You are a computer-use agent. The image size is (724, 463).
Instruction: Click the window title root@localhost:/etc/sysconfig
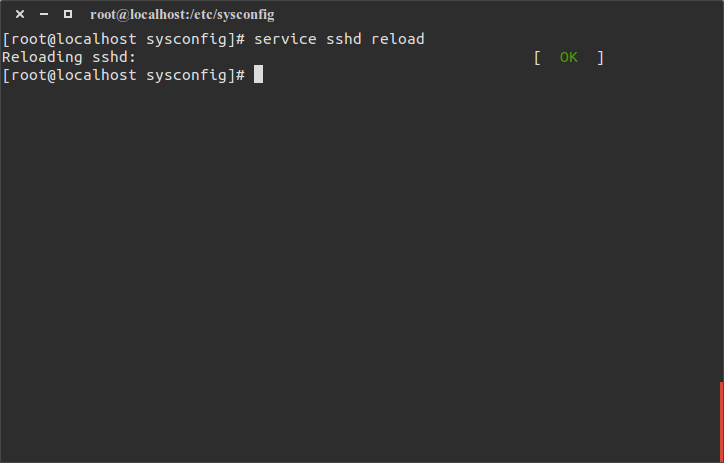point(181,15)
